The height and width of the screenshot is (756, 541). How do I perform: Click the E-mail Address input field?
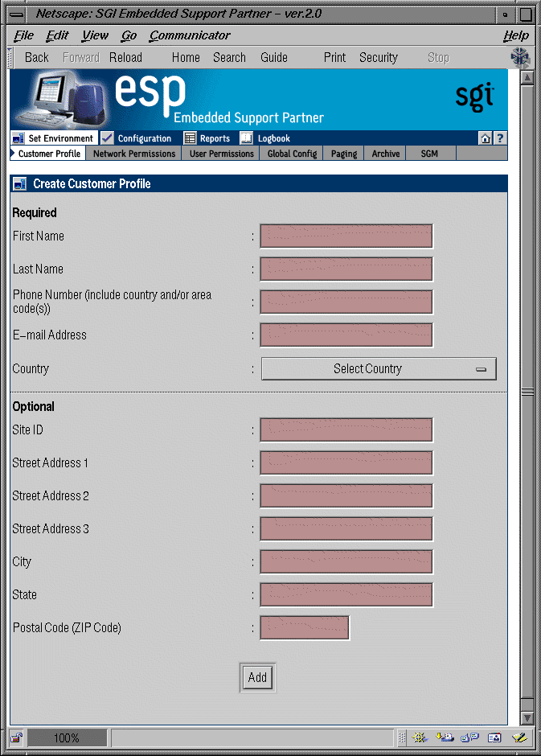[x=346, y=335]
